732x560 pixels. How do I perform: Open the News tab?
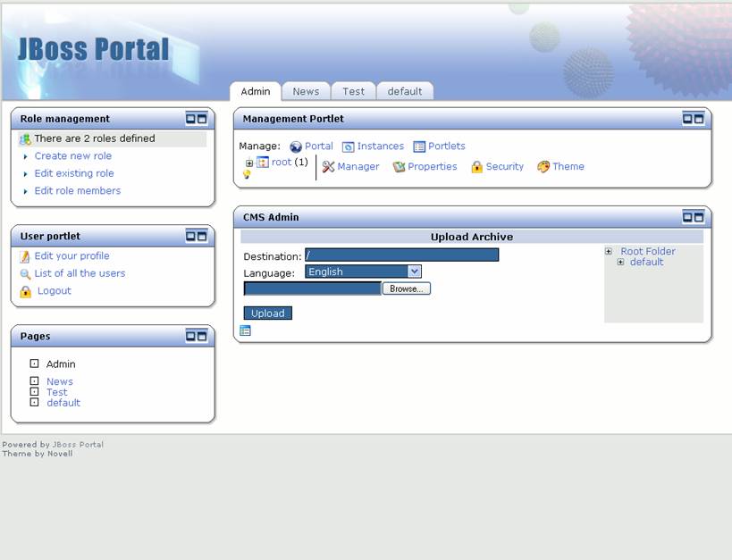coord(307,91)
